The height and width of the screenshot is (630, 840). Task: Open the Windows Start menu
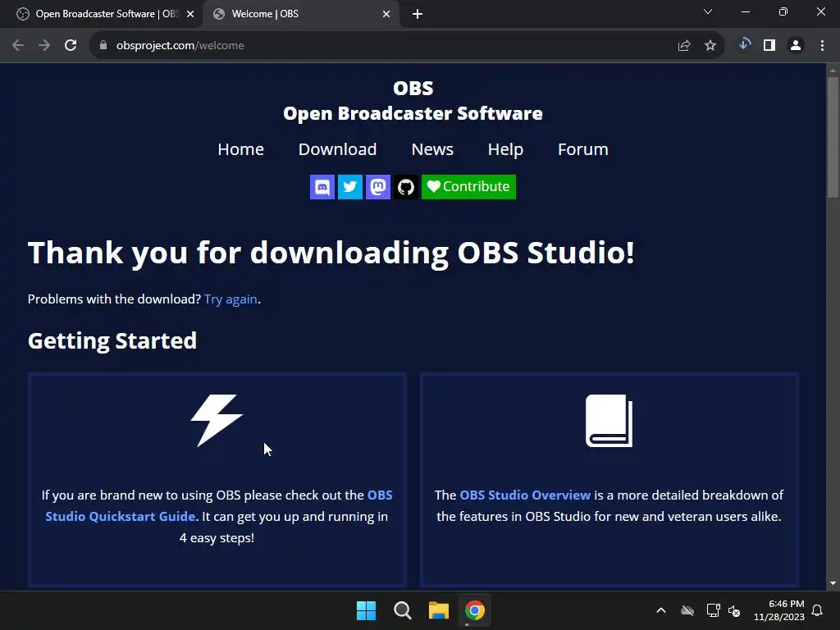[367, 610]
